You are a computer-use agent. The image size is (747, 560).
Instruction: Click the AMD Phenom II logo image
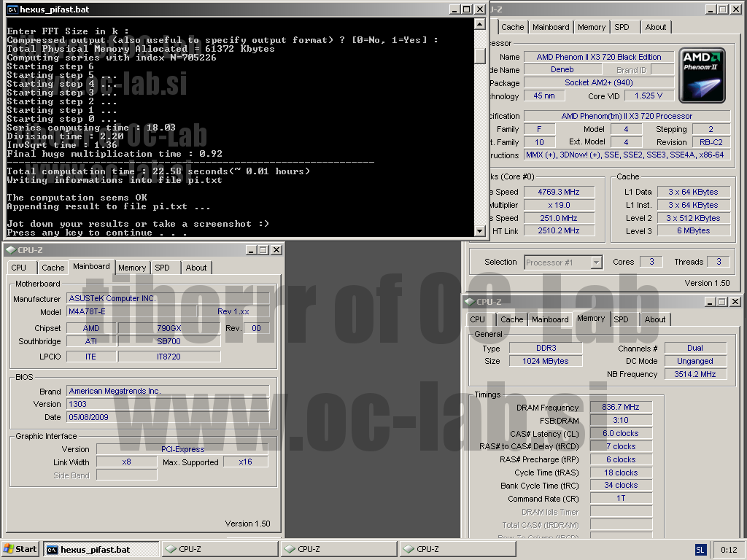point(702,75)
